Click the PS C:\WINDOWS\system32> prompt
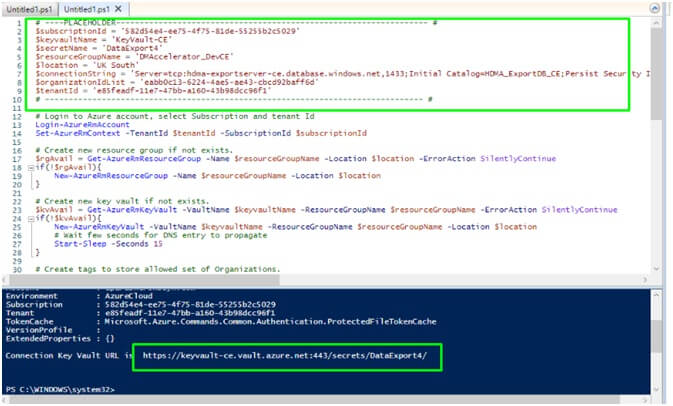The width and height of the screenshot is (673, 406). coord(61,390)
